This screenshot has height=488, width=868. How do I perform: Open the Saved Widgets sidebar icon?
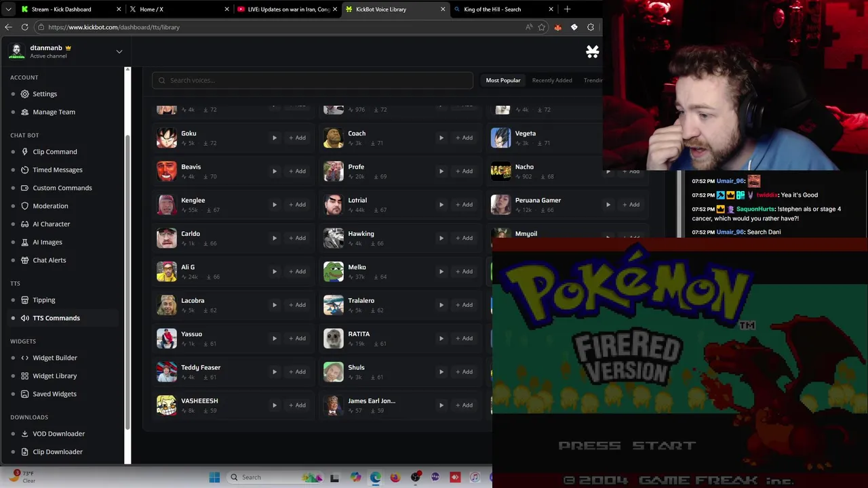click(25, 394)
